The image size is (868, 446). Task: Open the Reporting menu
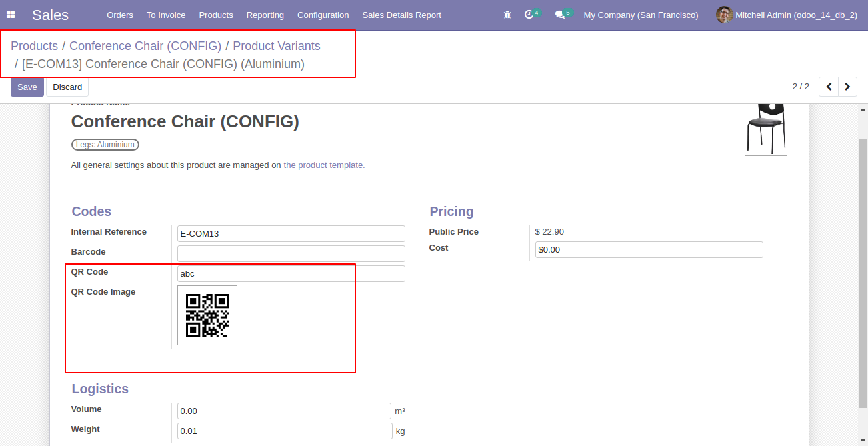tap(265, 15)
